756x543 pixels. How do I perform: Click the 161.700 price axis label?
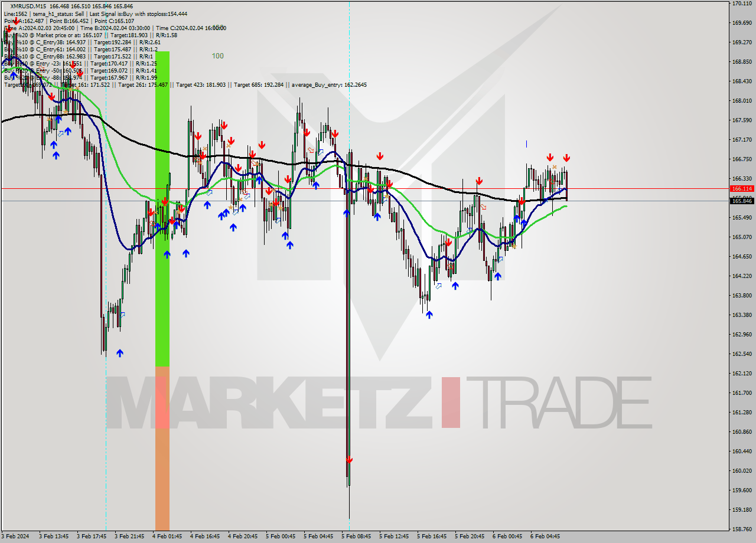tap(741, 393)
